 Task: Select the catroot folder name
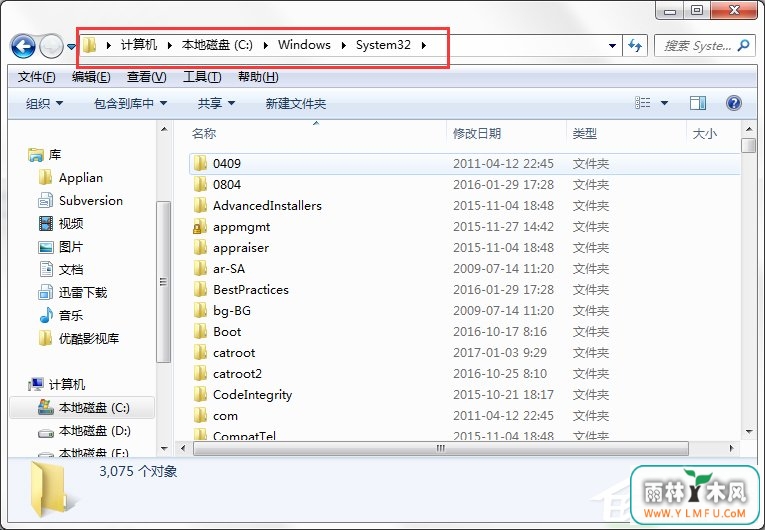[234, 352]
